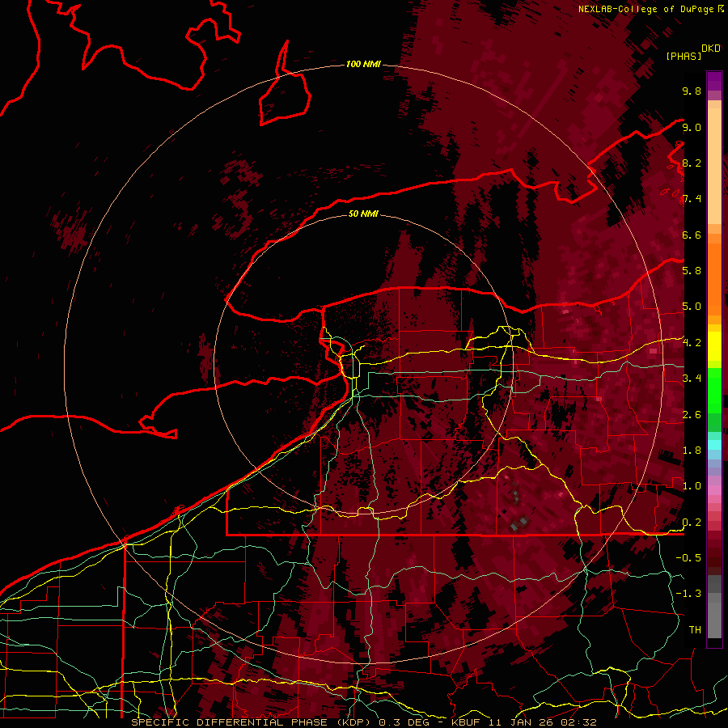Pick the bright green colorbar segment
The height and width of the screenshot is (728, 728).
(x=714, y=390)
